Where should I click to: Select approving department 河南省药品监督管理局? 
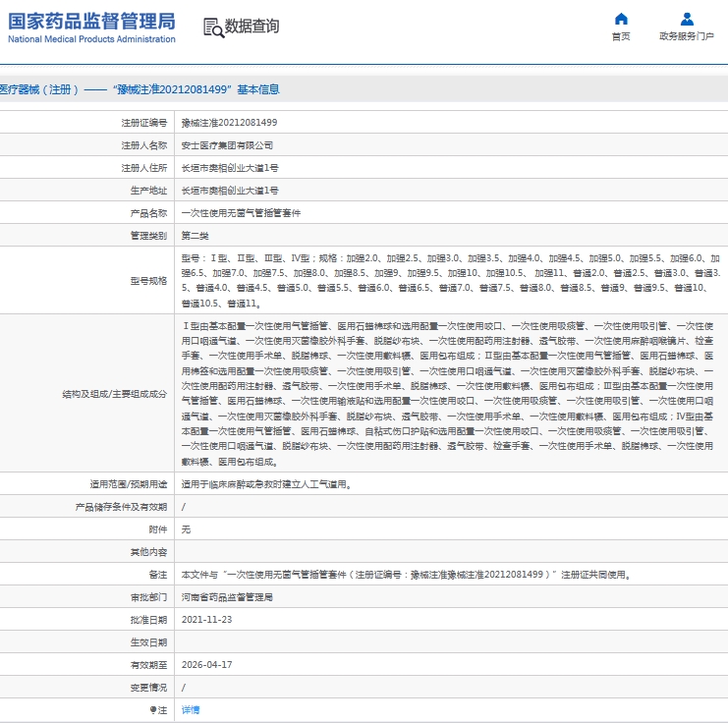(227, 597)
